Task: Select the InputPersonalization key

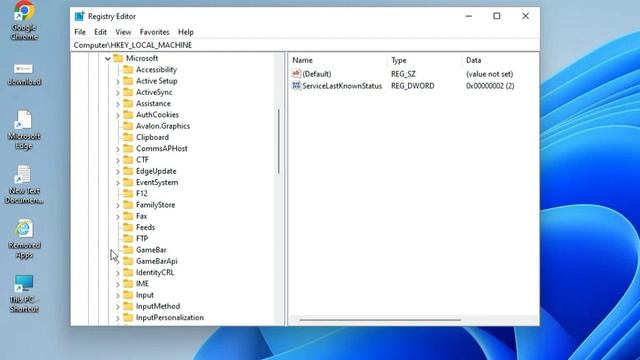Action: [x=170, y=318]
